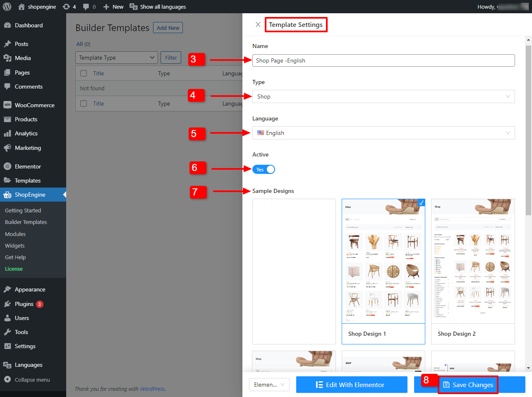
Task: Select the Shop Design 1 thumbnail
Action: tap(383, 272)
